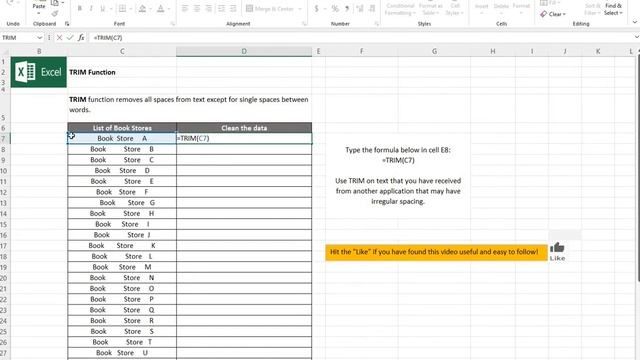Click the green Excel logo image
The height and width of the screenshot is (360, 640).
[x=39, y=72]
